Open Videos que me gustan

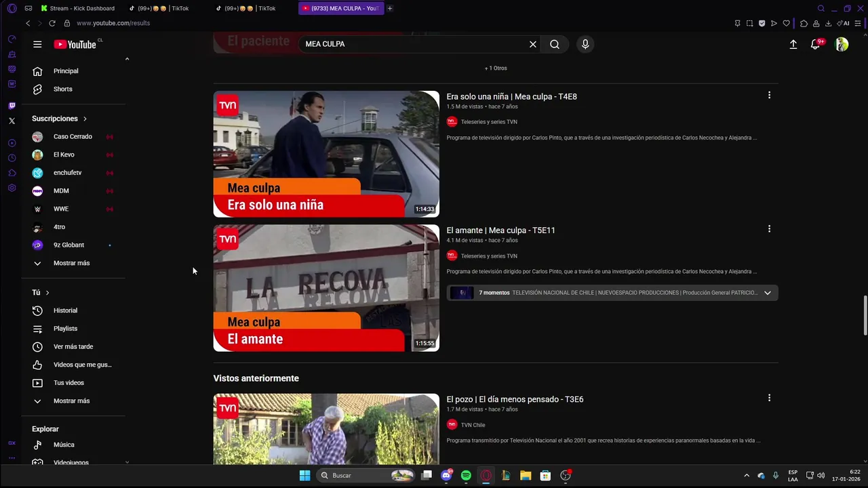point(75,365)
